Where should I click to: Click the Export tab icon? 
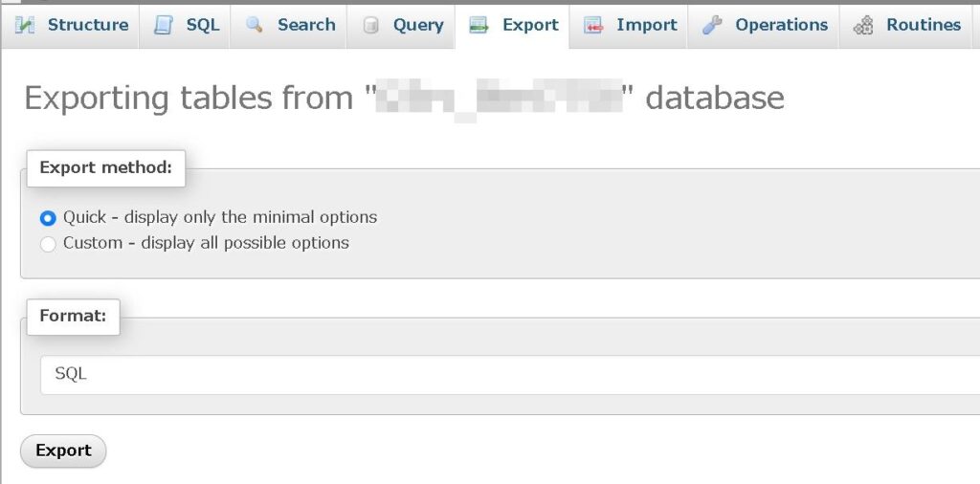[479, 26]
